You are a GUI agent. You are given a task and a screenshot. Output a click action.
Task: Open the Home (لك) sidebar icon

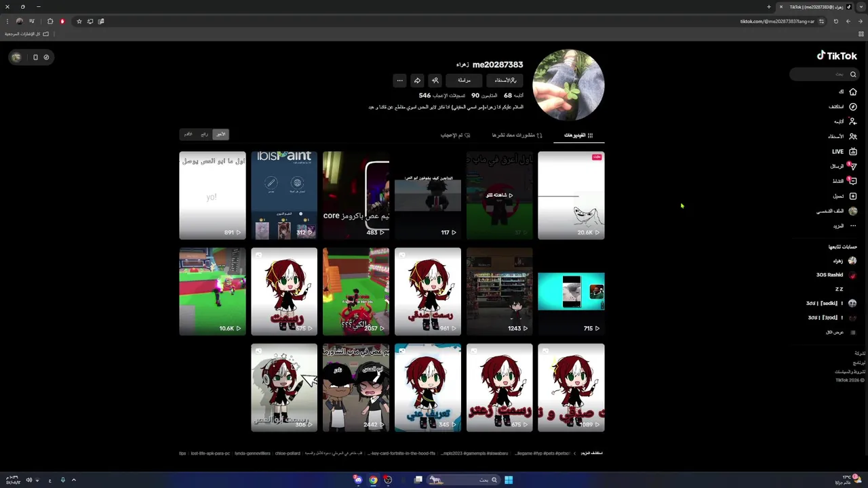click(853, 91)
